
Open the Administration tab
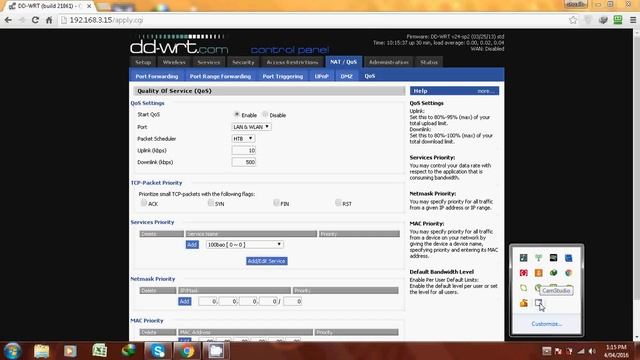point(389,62)
